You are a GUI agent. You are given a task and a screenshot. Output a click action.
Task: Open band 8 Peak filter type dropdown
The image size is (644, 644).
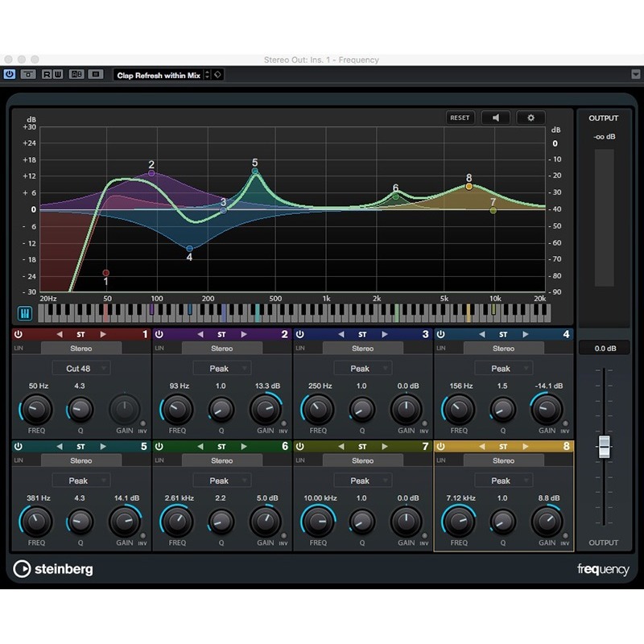point(504,481)
